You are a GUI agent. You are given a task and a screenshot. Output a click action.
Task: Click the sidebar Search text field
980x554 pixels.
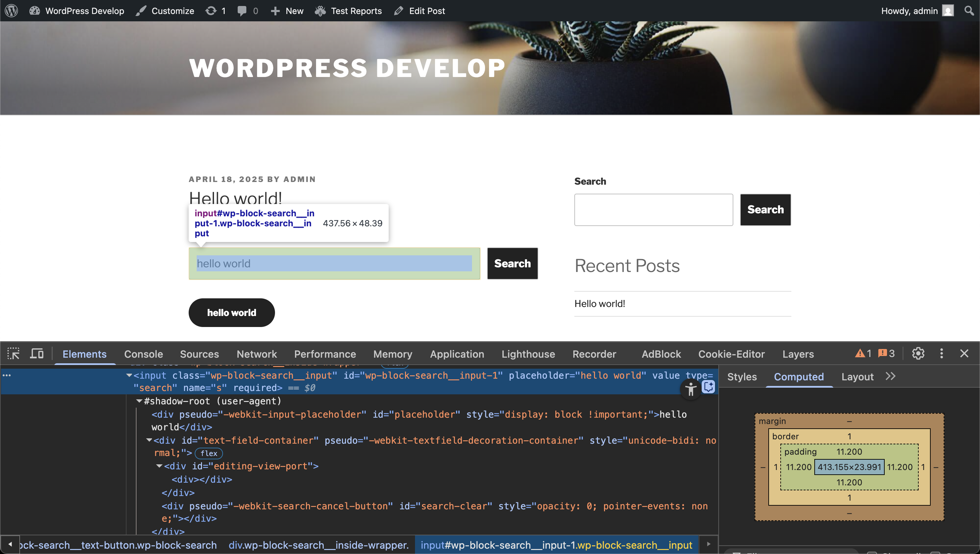tap(653, 210)
